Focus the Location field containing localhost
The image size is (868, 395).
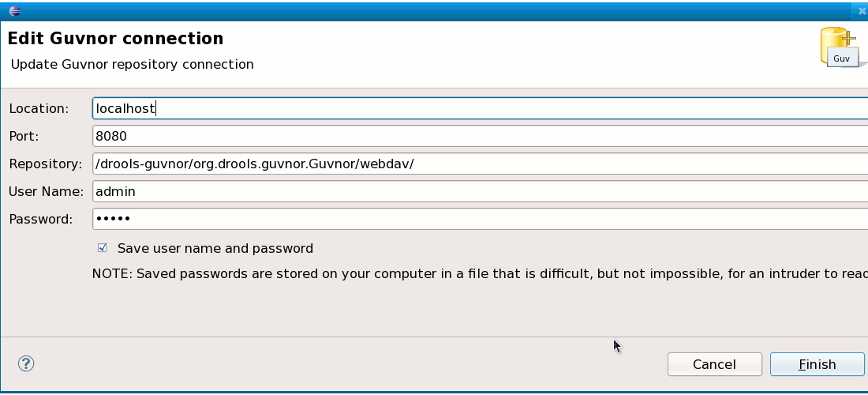(480, 108)
